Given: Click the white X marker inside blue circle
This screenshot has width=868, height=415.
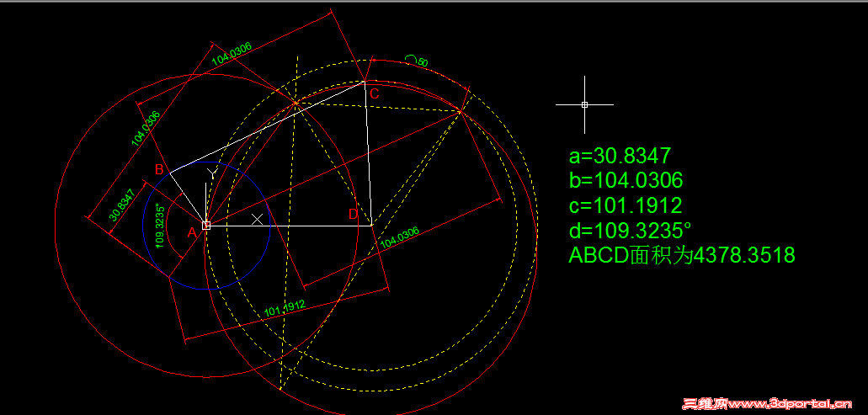Looking at the screenshot, I should (257, 219).
